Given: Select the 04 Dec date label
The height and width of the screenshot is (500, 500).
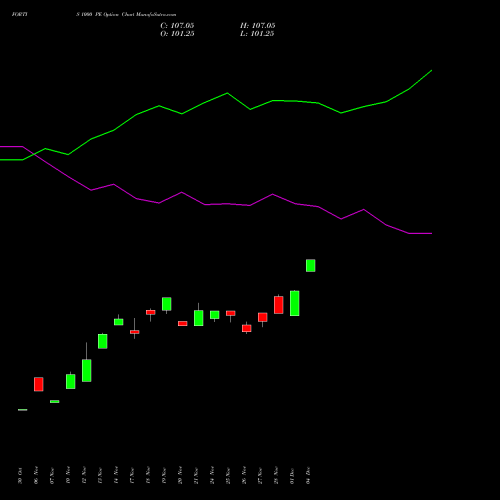Looking at the screenshot, I should point(308,476).
